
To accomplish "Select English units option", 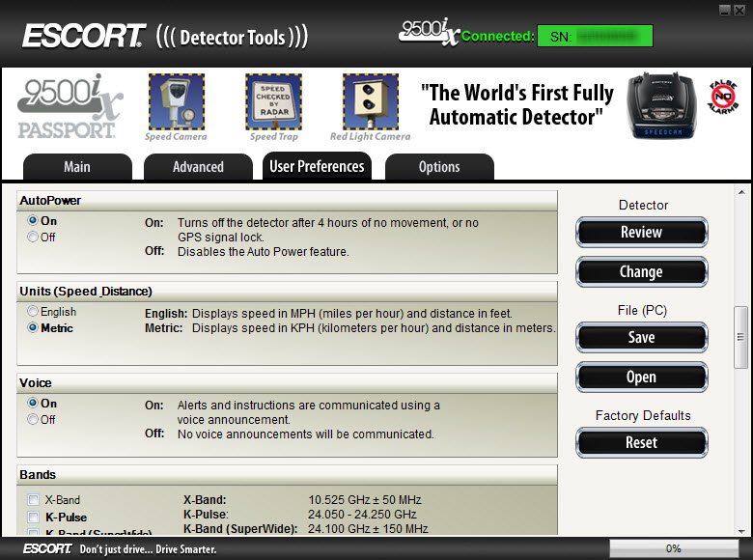I will pyautogui.click(x=34, y=312).
